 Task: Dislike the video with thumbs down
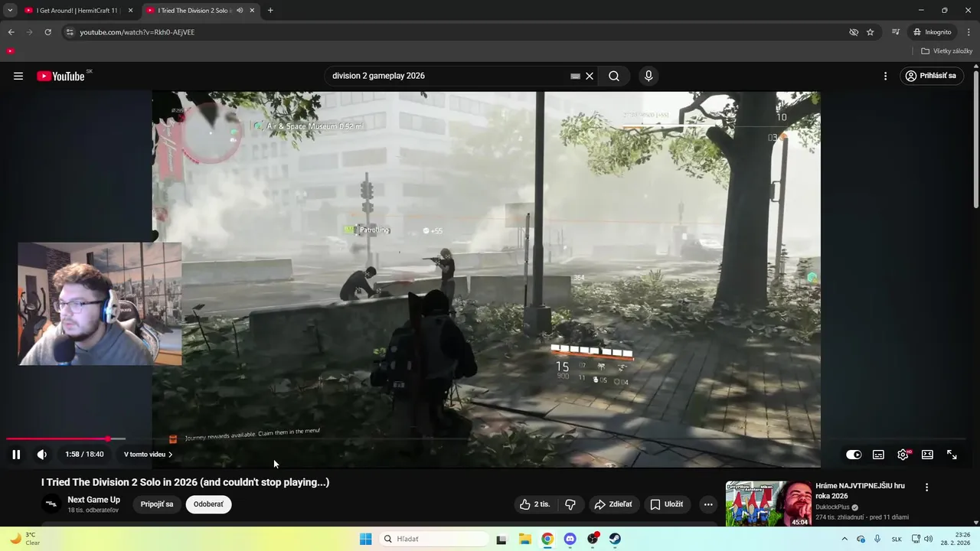coord(570,504)
